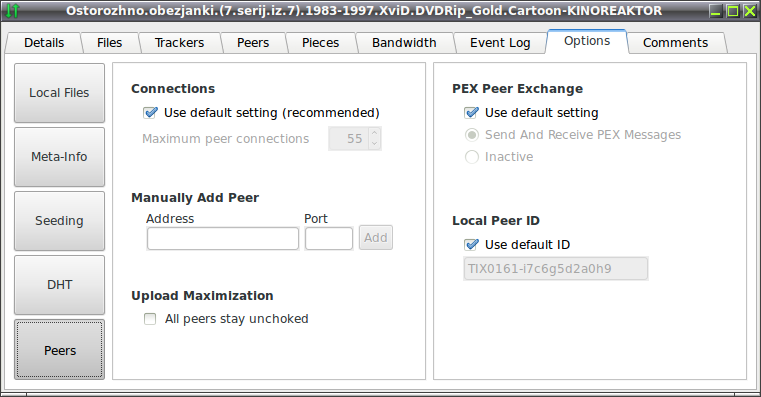Click the Local Peer ID heading
This screenshot has height=397, width=761.
point(496,221)
